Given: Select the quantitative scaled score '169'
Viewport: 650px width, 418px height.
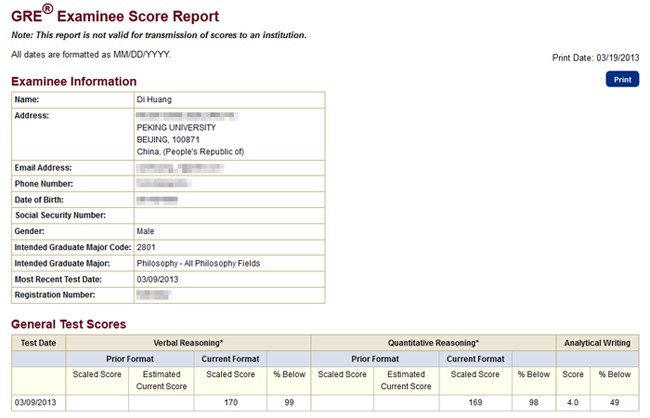Looking at the screenshot, I should [475, 403].
